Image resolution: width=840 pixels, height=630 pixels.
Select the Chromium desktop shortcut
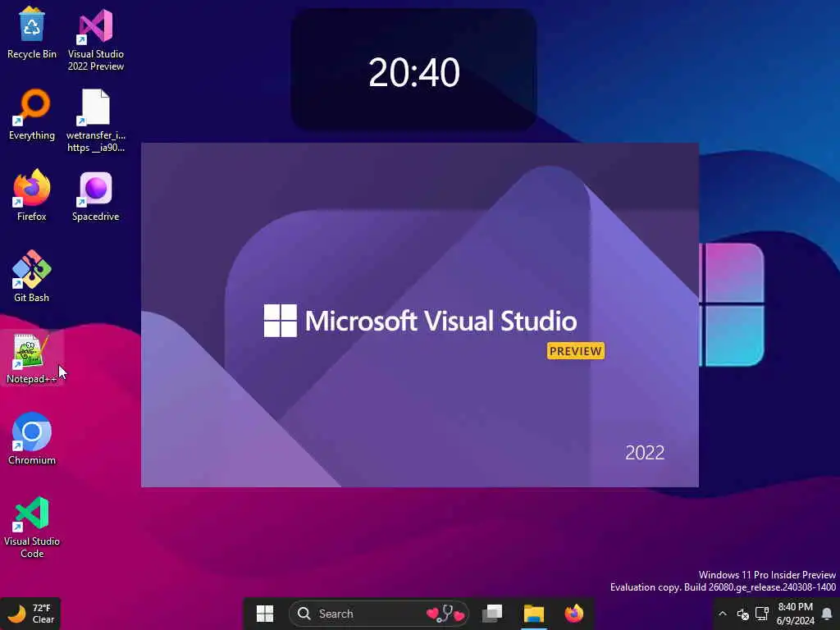[32, 439]
